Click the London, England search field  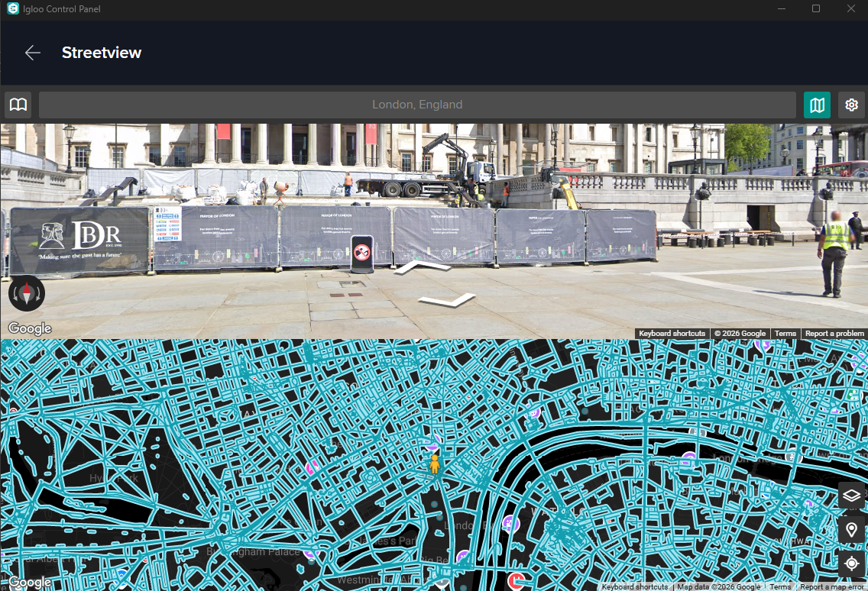[417, 105]
